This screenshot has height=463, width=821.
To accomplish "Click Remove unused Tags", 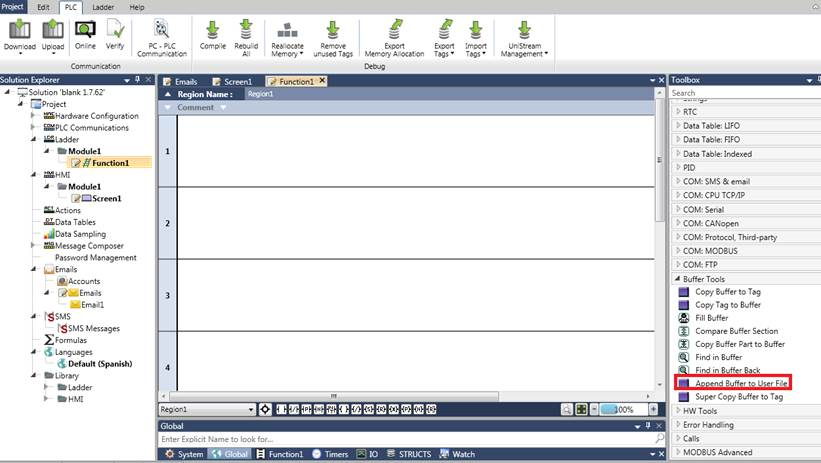I will tap(333, 38).
